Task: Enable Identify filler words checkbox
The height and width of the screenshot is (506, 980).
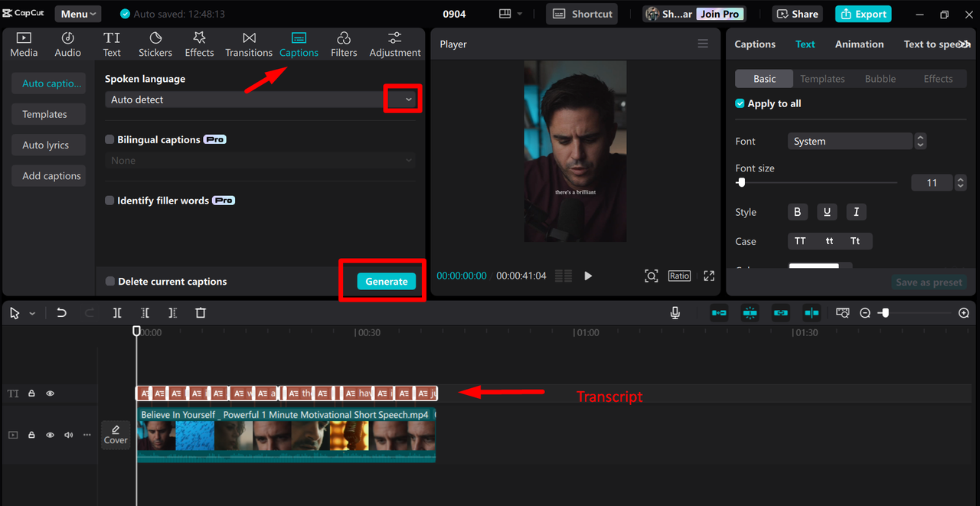Action: coord(109,201)
